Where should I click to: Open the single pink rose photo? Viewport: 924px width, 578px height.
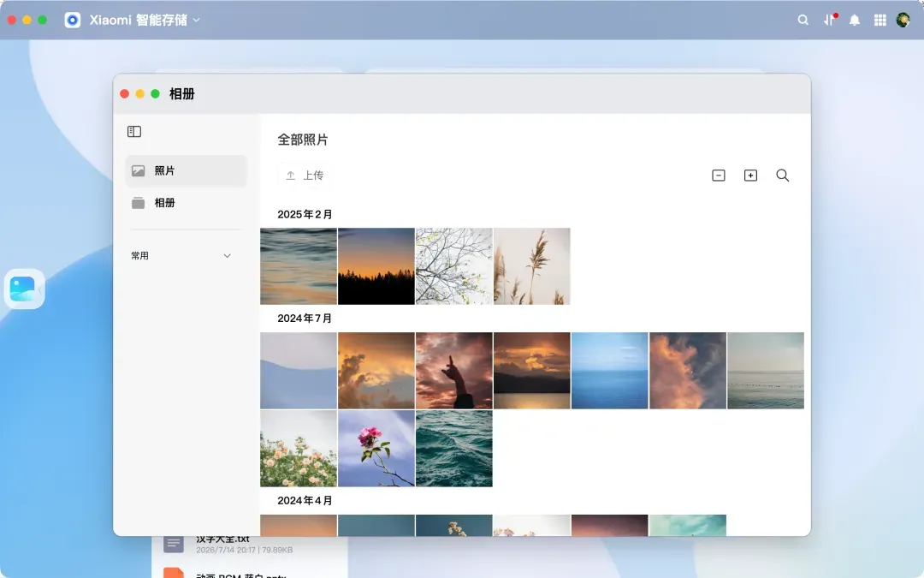(376, 448)
